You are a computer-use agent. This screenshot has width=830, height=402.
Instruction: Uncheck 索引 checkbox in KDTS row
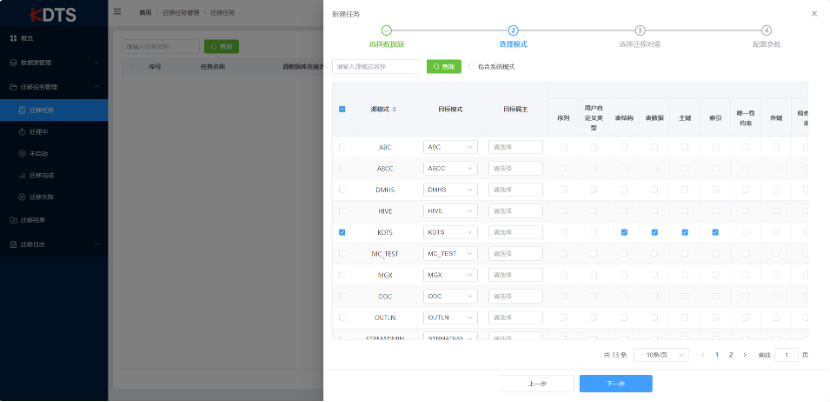point(715,233)
